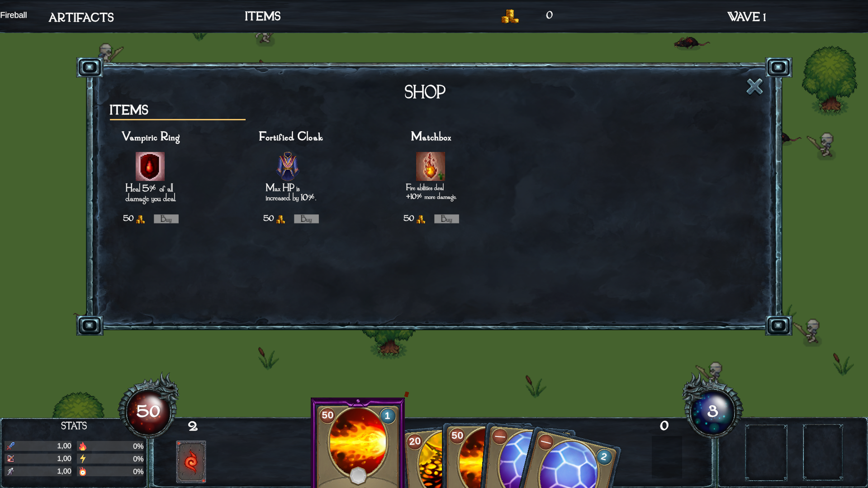This screenshot has height=488, width=868.
Task: Select the purple-framed Fireball card
Action: tap(357, 443)
